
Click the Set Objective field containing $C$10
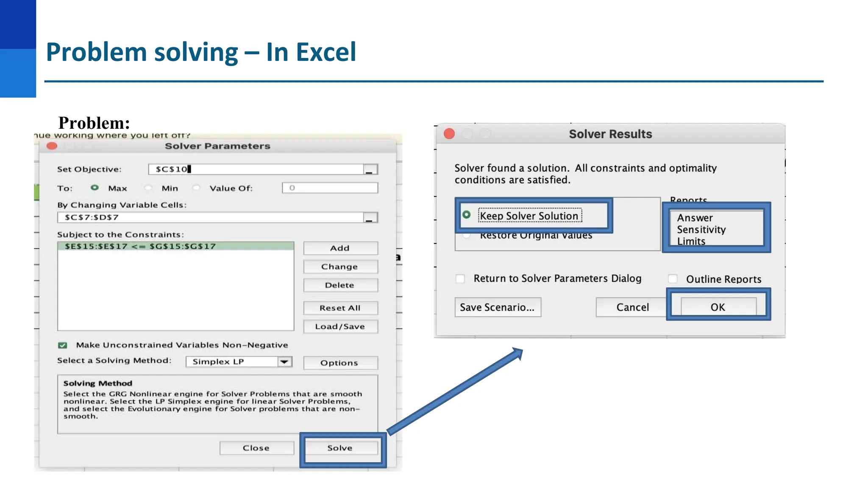point(256,169)
